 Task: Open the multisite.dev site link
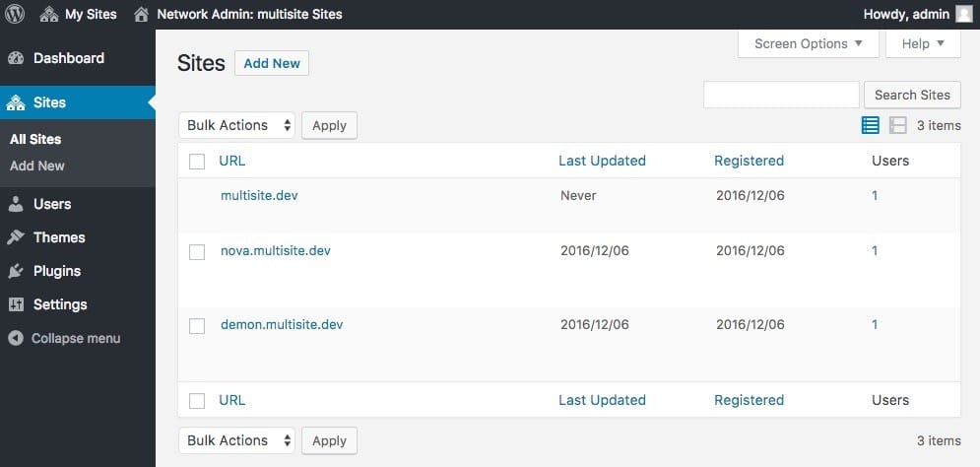click(x=259, y=196)
